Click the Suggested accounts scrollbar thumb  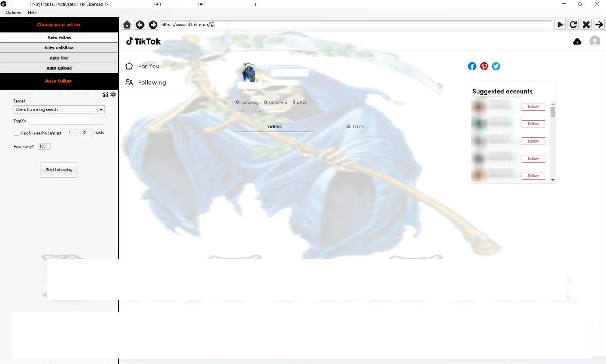(x=553, y=112)
